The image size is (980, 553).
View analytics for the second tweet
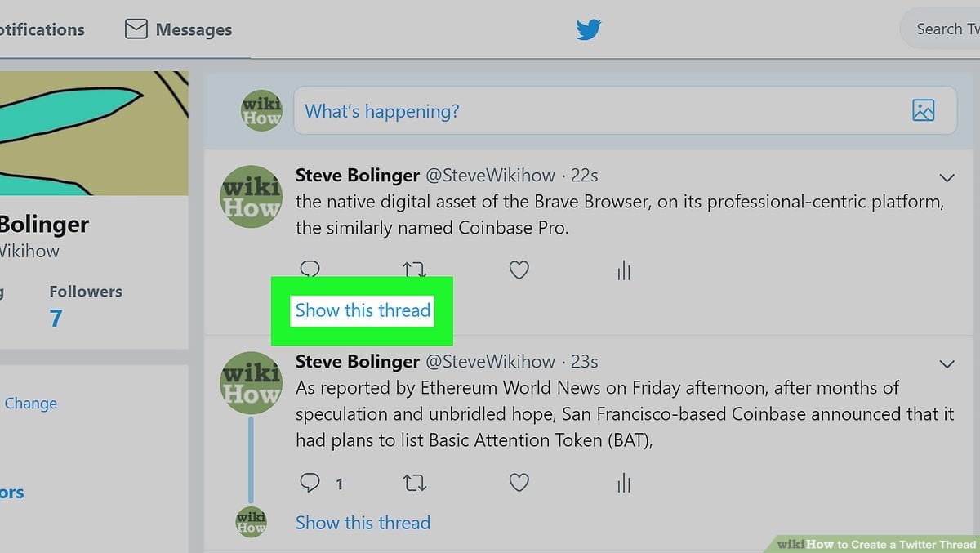[x=624, y=484]
